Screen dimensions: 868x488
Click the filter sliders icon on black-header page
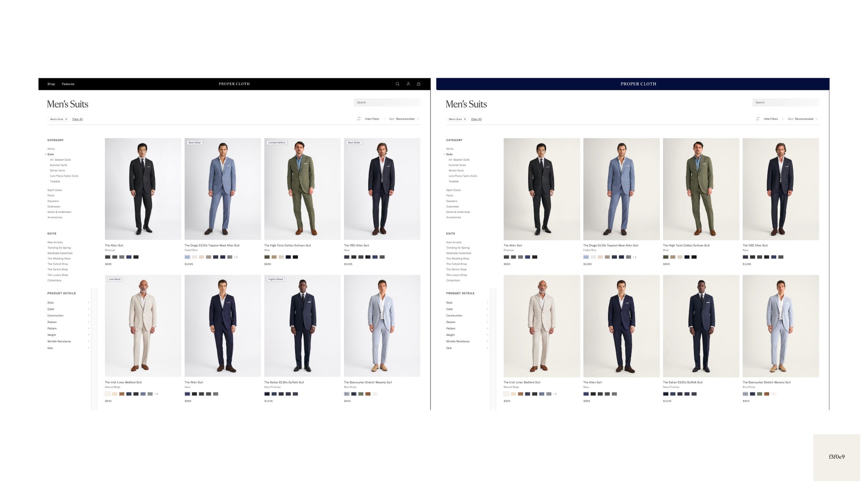tap(359, 119)
